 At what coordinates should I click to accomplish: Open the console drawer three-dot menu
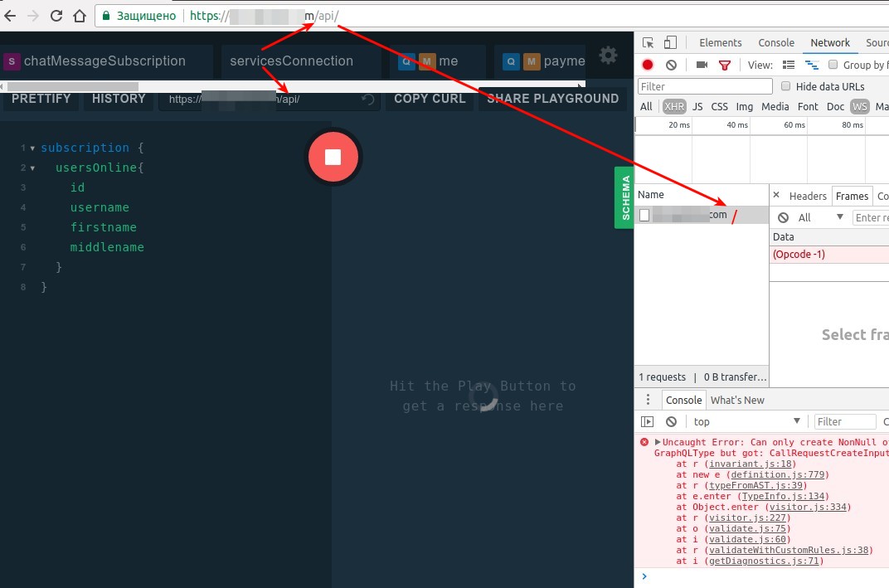pyautogui.click(x=648, y=400)
